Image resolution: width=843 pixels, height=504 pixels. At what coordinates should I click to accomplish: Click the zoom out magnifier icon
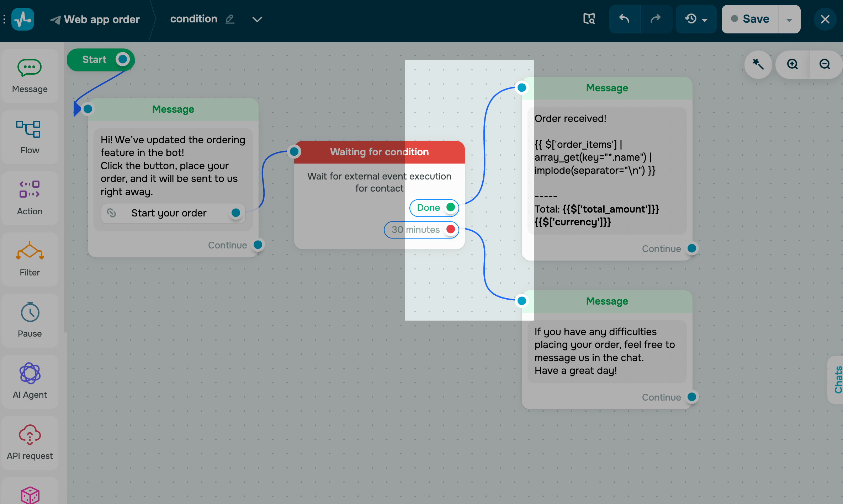825,64
